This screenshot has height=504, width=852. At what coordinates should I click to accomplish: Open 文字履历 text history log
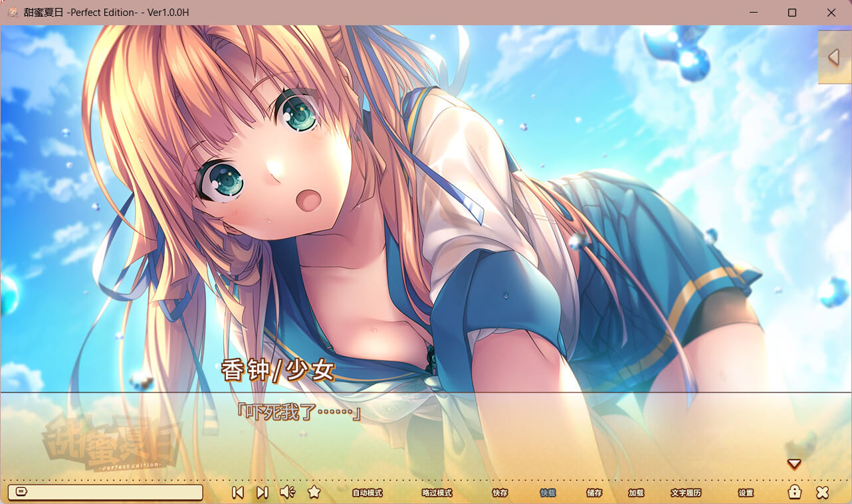pyautogui.click(x=686, y=493)
